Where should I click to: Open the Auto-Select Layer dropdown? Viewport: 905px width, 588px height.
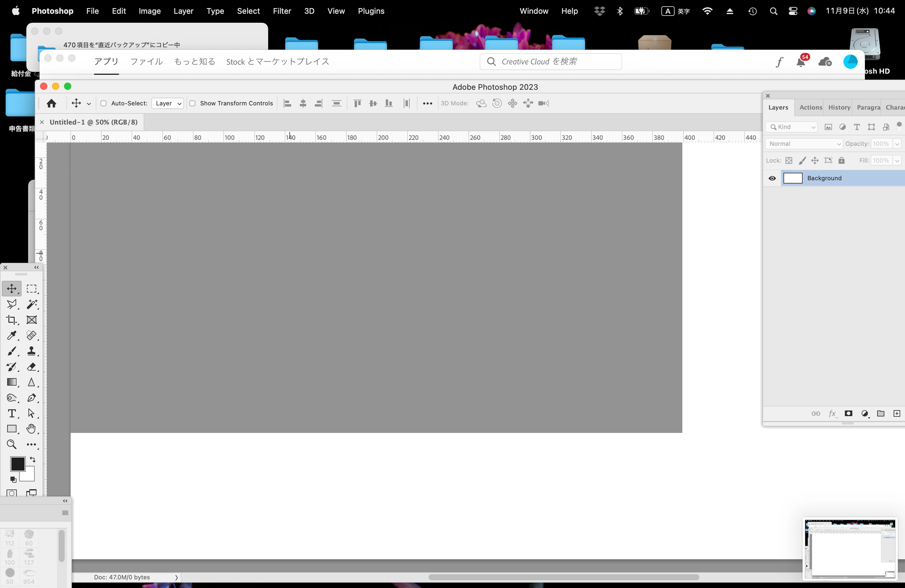tap(168, 104)
